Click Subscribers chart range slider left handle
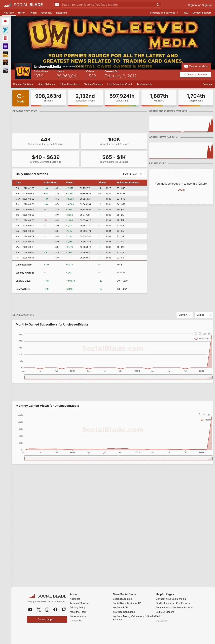Image resolution: width=215 pixels, height=644 pixels. tap(24, 377)
